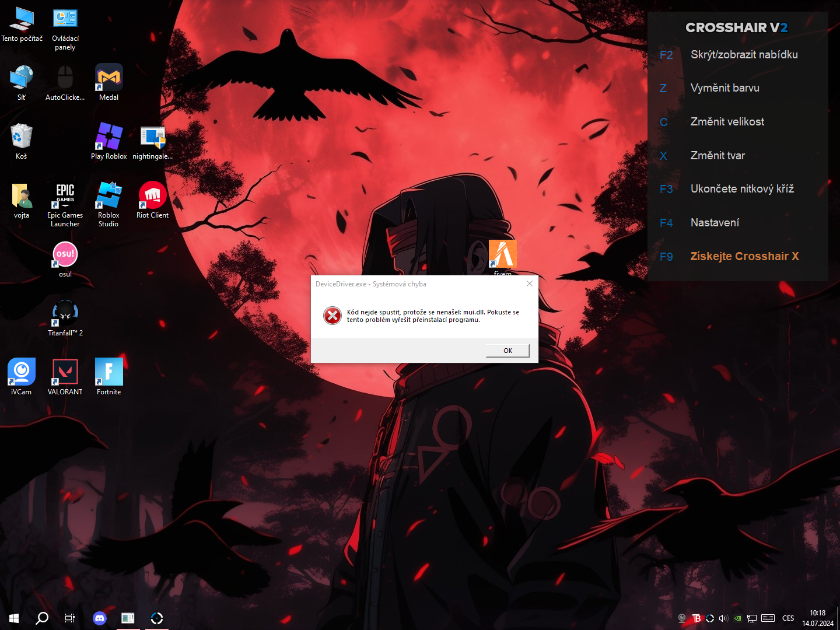Click the nightingale desktop icon
This screenshot has width=840, height=630.
tap(153, 142)
